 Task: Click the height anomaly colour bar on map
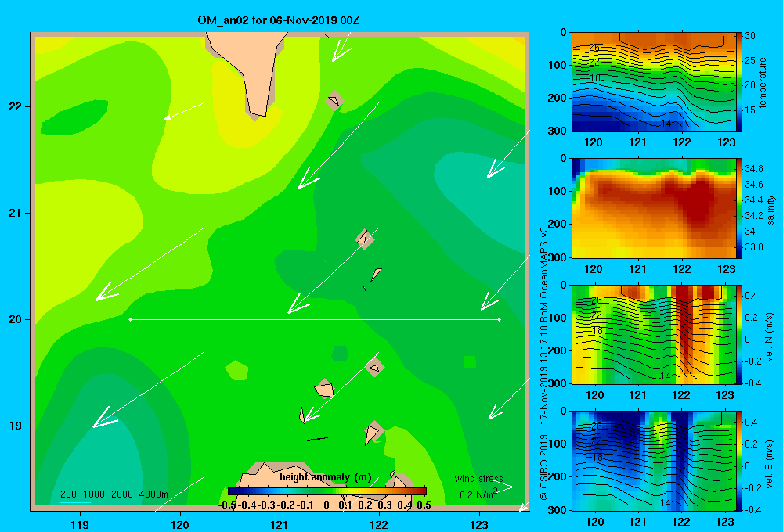(327, 491)
